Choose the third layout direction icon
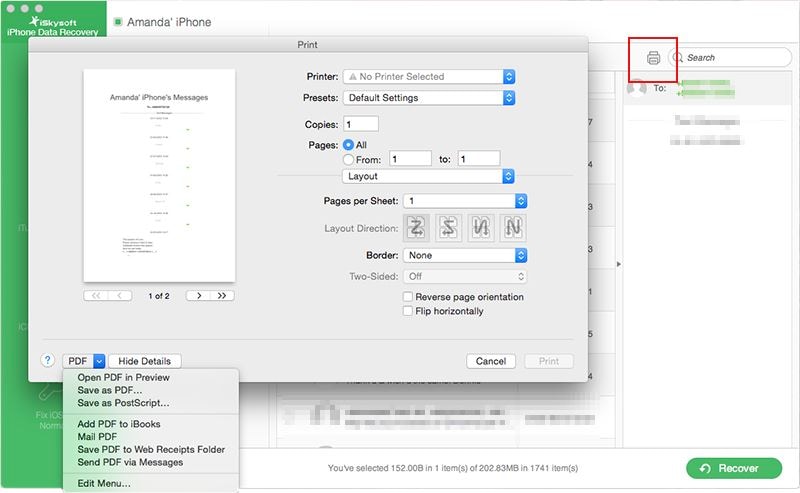The image size is (800, 493). pos(481,228)
